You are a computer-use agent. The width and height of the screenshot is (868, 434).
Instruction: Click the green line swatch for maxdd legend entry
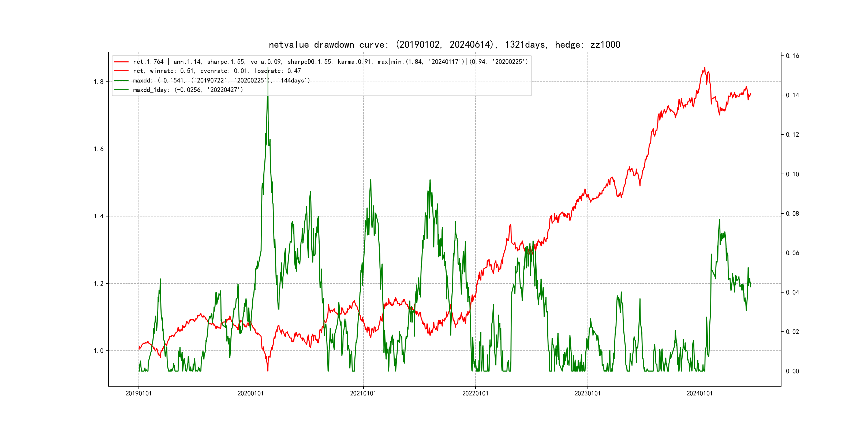pos(121,81)
